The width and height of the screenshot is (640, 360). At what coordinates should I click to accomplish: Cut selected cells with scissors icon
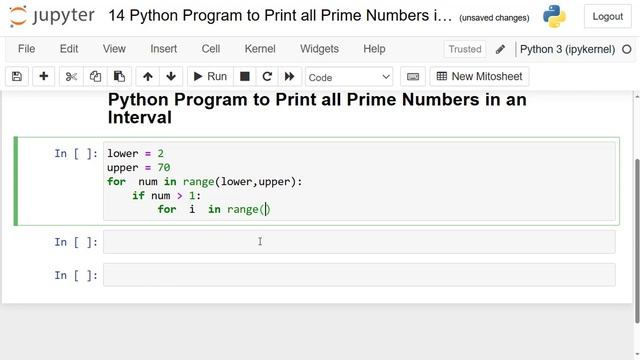pos(71,76)
